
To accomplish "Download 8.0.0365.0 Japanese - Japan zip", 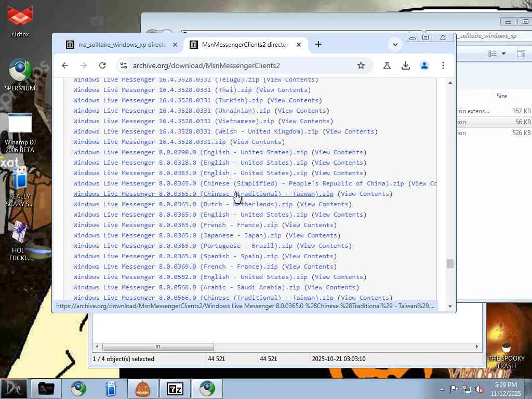I will click(177, 235).
